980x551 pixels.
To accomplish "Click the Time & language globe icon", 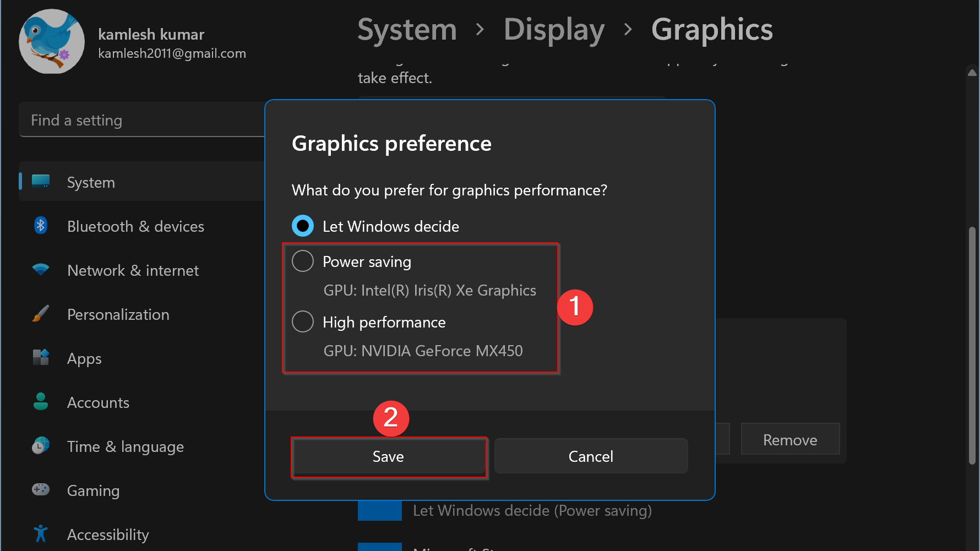I will point(41,446).
